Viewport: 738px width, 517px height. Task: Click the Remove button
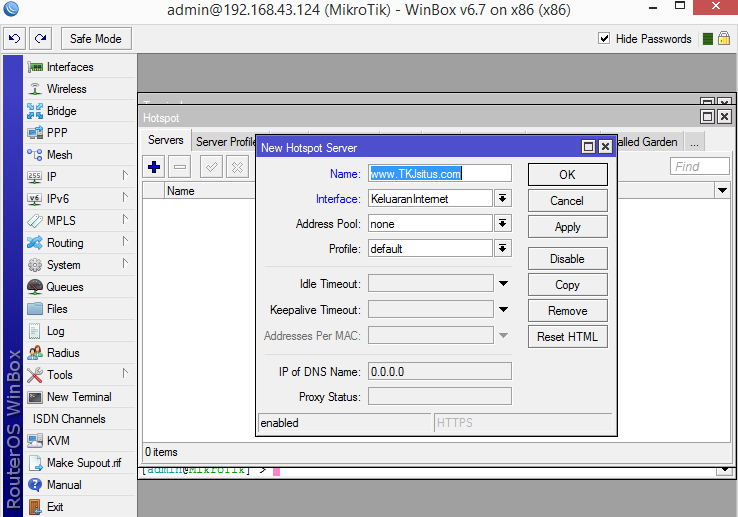(x=568, y=311)
